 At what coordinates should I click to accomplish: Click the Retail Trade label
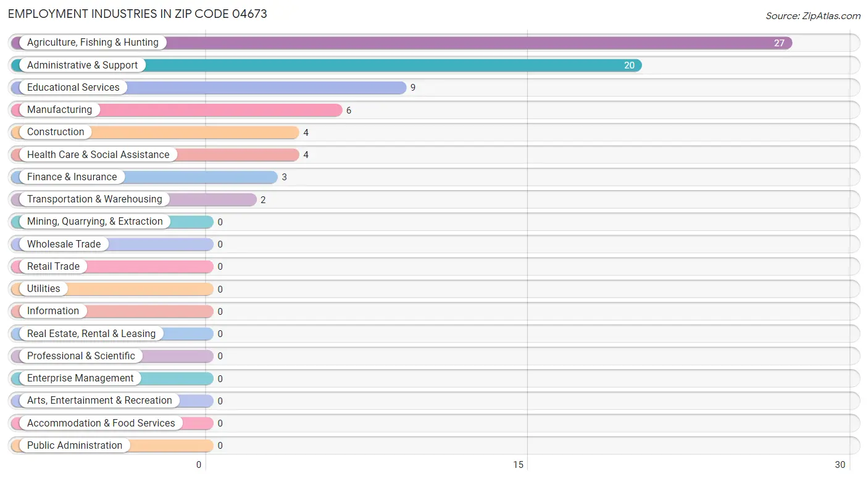[x=53, y=266]
